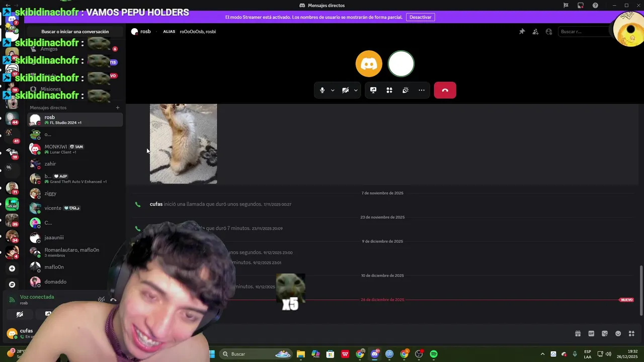
Task: Click the Desactivar streamer mode button
Action: tap(420, 17)
